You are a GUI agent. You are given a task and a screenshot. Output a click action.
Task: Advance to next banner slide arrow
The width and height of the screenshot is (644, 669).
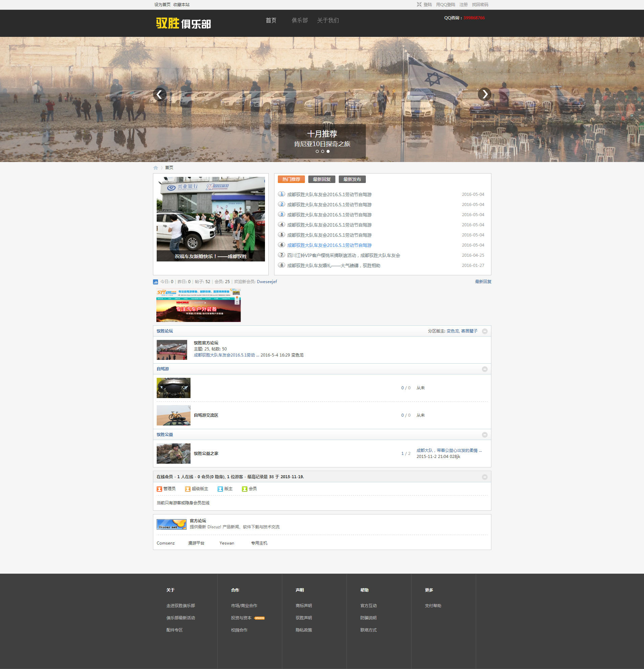point(484,94)
